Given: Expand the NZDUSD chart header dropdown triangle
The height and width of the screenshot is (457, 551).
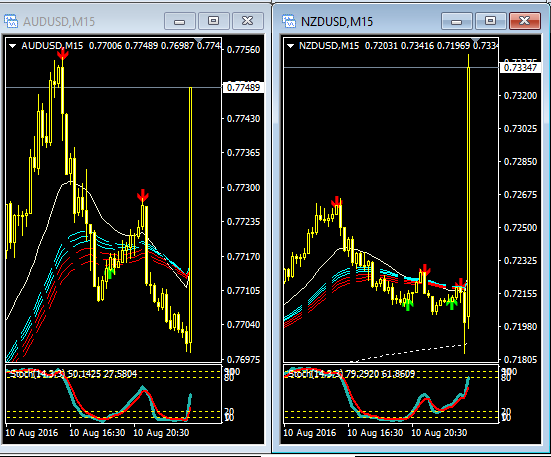Looking at the screenshot, I should (x=290, y=46).
